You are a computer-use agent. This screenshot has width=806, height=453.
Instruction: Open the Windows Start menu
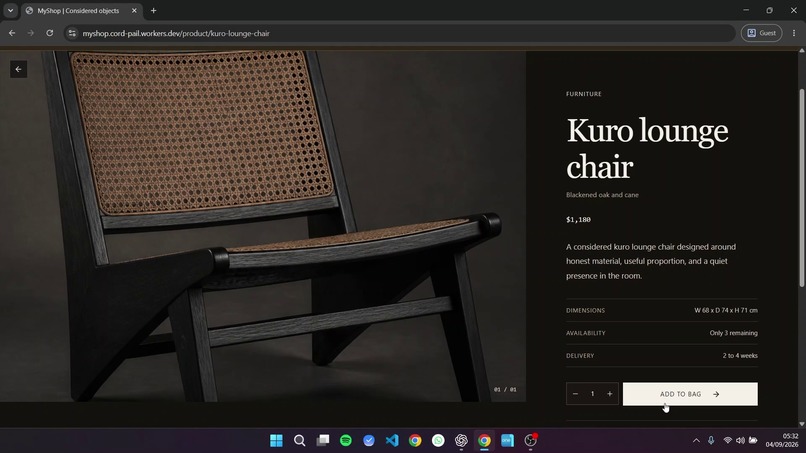(x=277, y=441)
